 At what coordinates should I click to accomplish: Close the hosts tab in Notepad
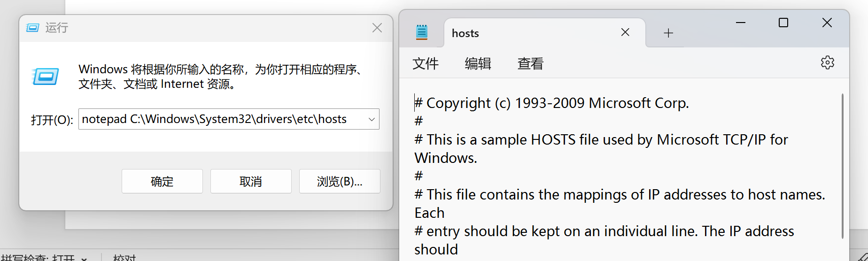click(x=625, y=32)
